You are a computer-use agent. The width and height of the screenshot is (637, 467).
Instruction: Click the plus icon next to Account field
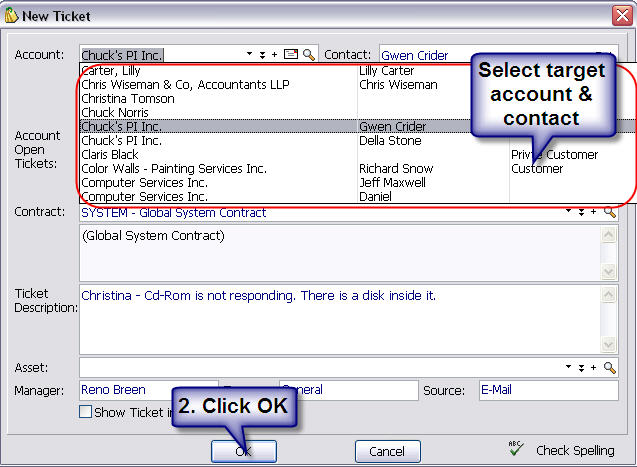tap(275, 55)
